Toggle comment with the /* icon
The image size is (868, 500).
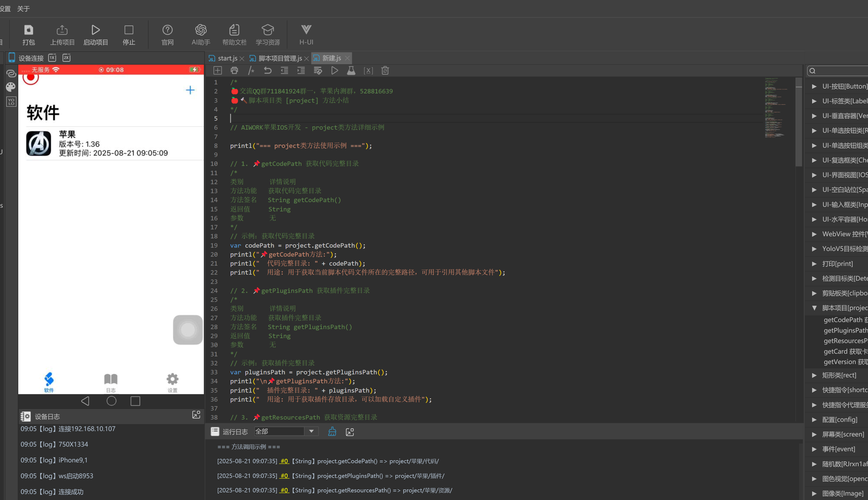(251, 70)
